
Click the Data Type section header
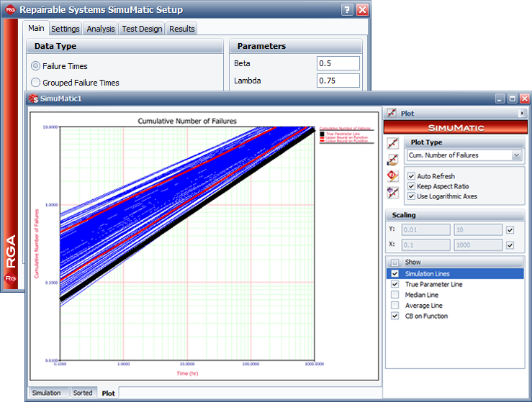[x=125, y=46]
